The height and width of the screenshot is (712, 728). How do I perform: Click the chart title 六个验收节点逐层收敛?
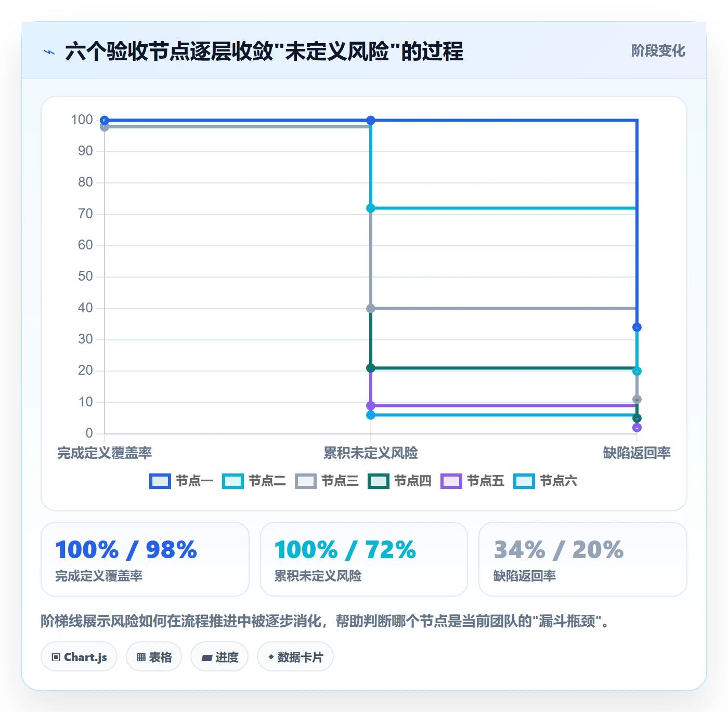[264, 51]
